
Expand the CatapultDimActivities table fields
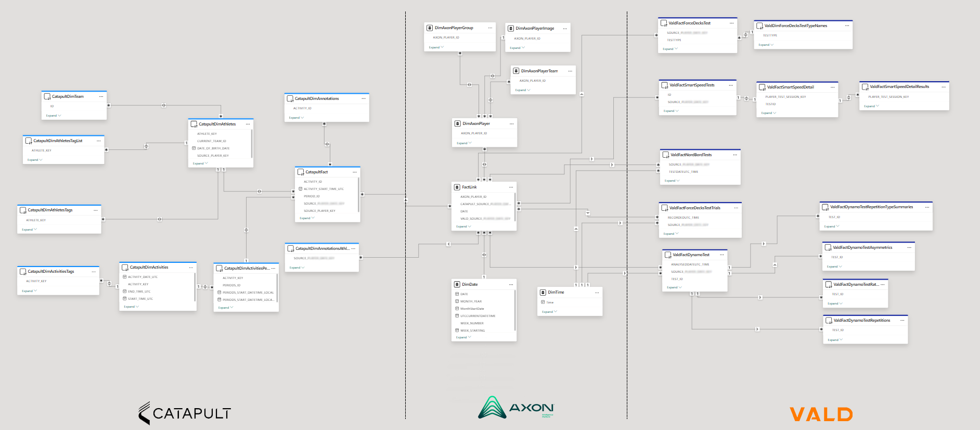(132, 307)
